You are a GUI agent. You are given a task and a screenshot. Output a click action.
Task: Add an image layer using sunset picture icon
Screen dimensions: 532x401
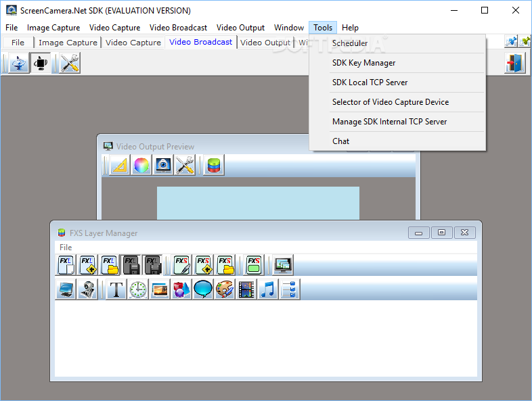[160, 289]
